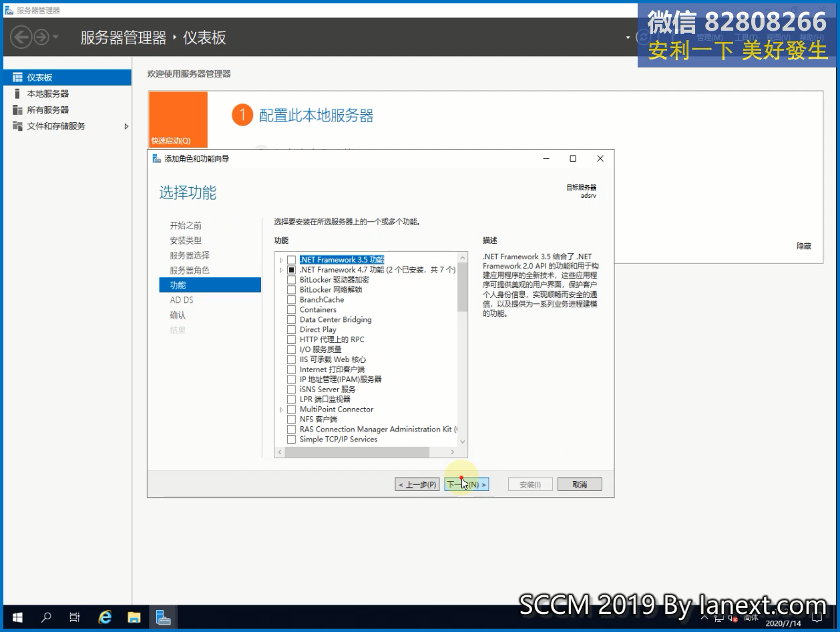Check the MultiPoint Connector checkbox
The width and height of the screenshot is (840, 632).
(291, 410)
